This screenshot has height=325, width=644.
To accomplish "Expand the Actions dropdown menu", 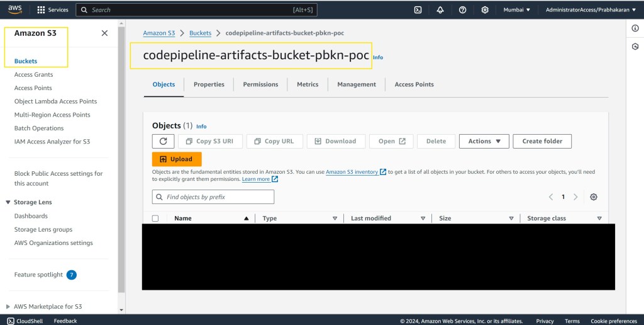I will pyautogui.click(x=484, y=142).
